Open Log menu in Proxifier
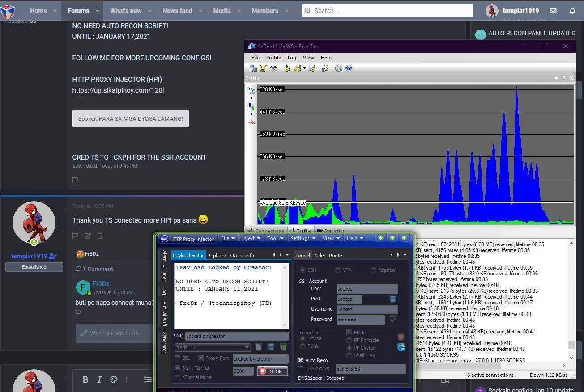584x392 pixels. coord(292,58)
